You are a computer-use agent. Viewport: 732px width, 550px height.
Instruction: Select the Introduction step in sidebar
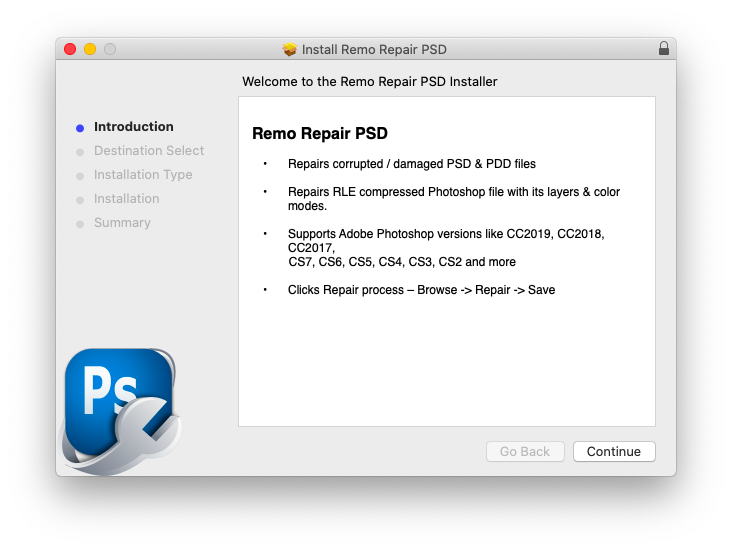tap(134, 127)
